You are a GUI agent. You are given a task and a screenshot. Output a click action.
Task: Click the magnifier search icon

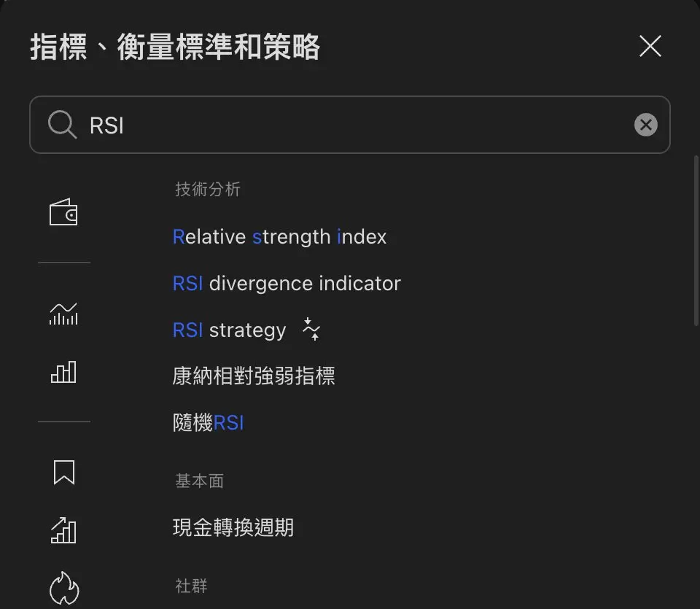click(62, 125)
